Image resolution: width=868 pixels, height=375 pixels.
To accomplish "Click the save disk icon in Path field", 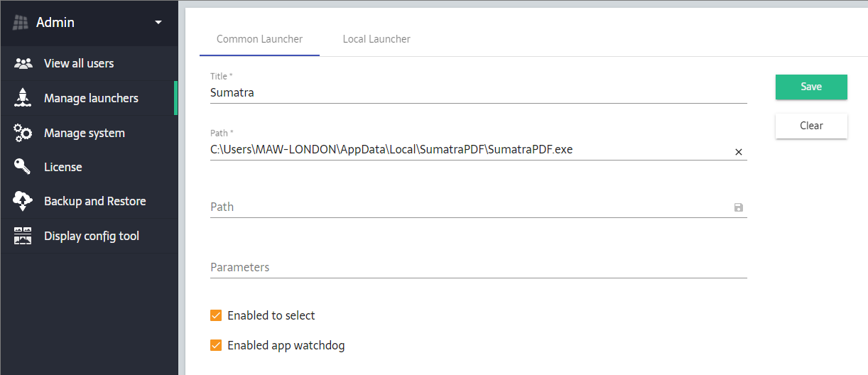I will (738, 207).
